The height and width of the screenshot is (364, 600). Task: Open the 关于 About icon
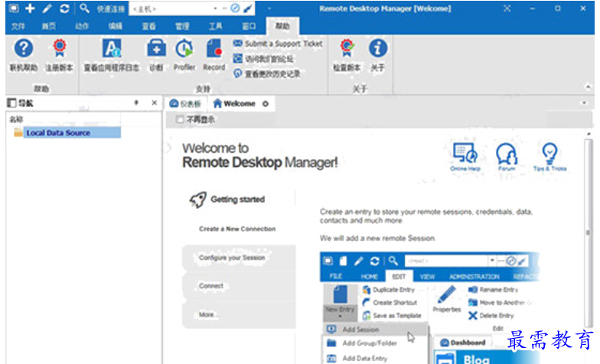coord(378,49)
